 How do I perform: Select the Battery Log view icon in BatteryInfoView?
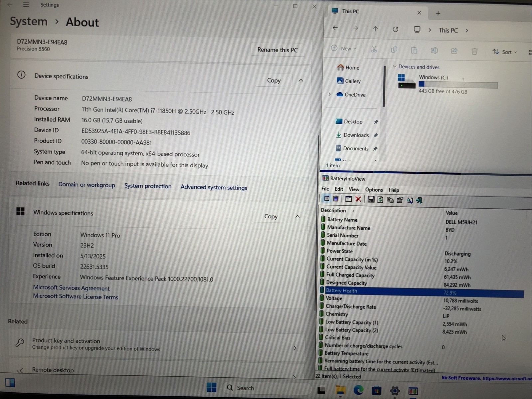tap(336, 199)
